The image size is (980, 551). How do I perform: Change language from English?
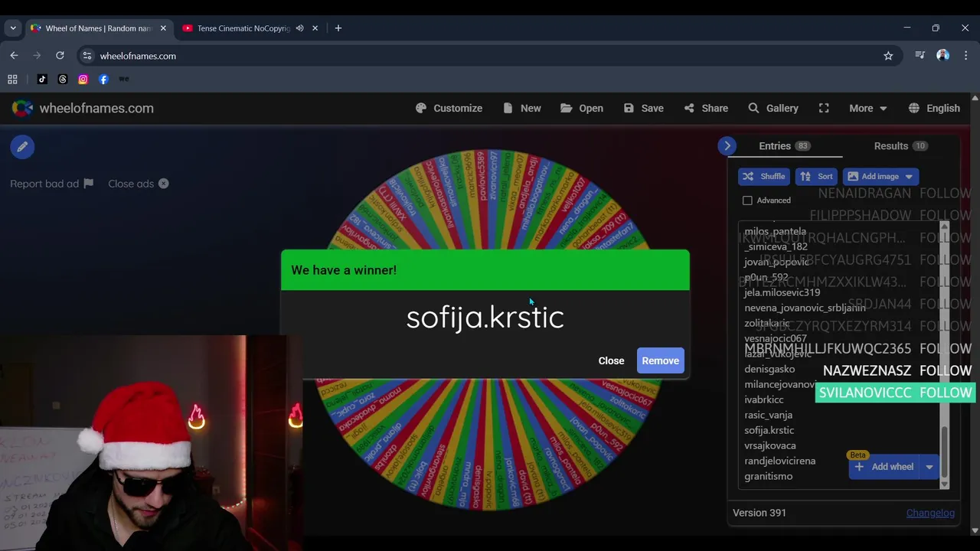coord(934,108)
